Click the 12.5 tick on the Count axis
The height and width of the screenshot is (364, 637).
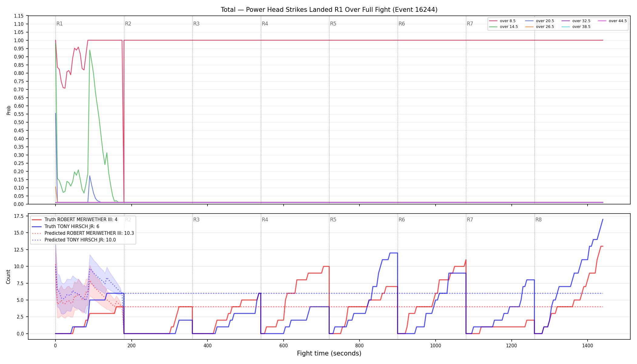pos(19,250)
